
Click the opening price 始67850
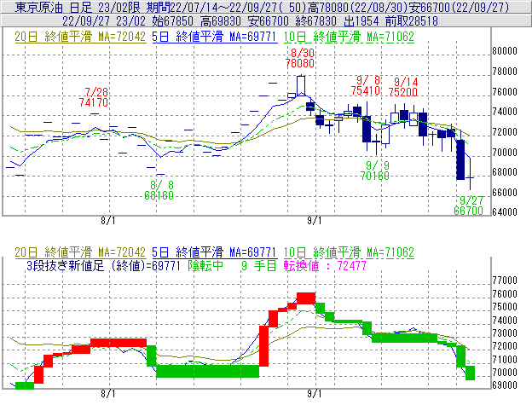pos(172,21)
